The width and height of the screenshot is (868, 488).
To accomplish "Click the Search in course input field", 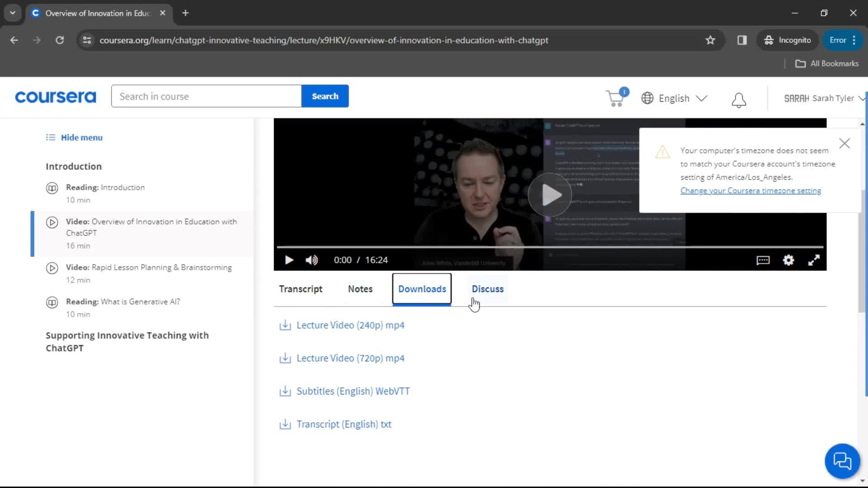I will (x=205, y=96).
